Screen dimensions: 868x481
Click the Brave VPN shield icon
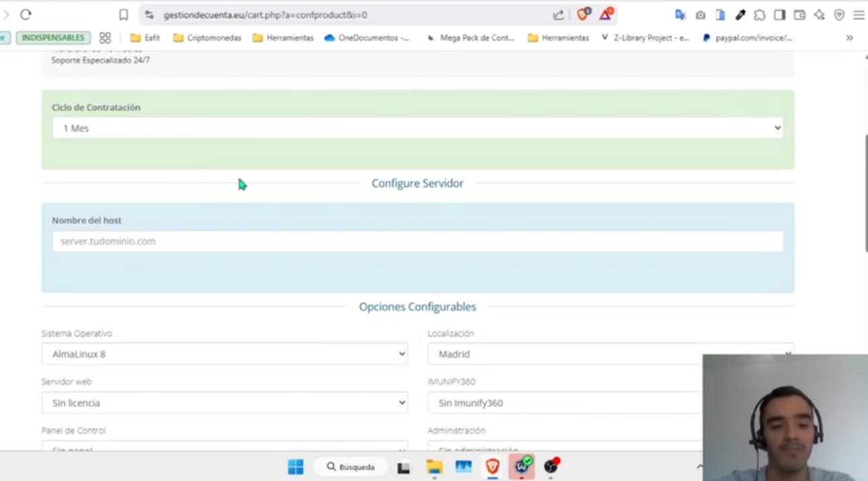pos(839,15)
